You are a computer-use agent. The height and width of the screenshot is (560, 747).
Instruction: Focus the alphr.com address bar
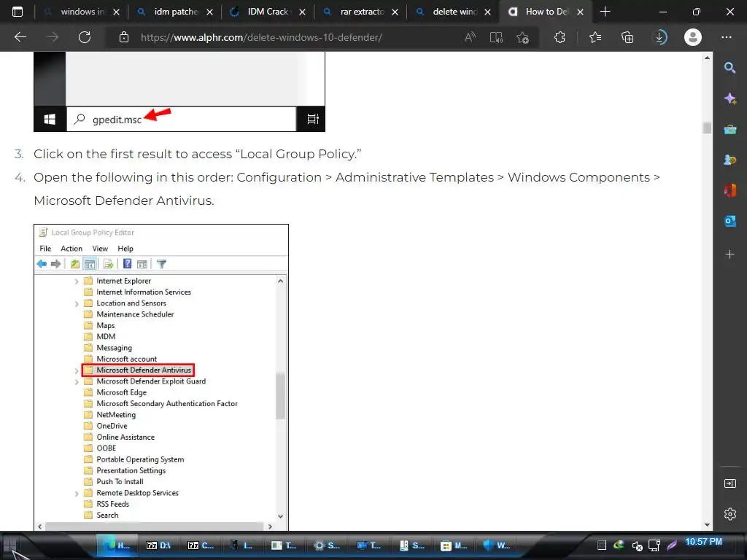tap(261, 37)
